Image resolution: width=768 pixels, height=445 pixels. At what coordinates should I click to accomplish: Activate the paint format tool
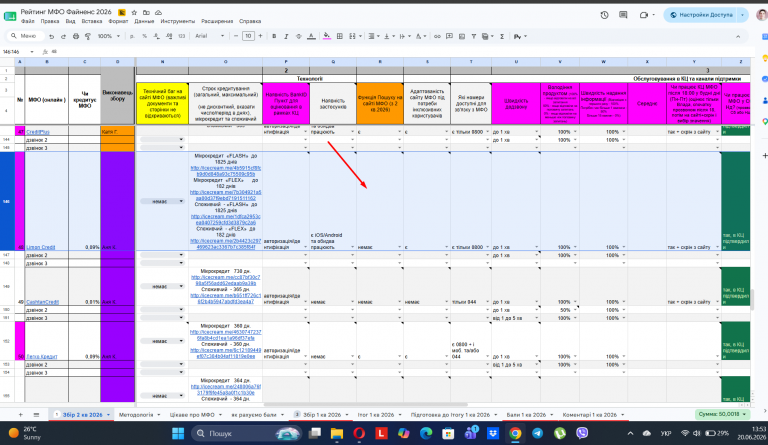(x=88, y=36)
